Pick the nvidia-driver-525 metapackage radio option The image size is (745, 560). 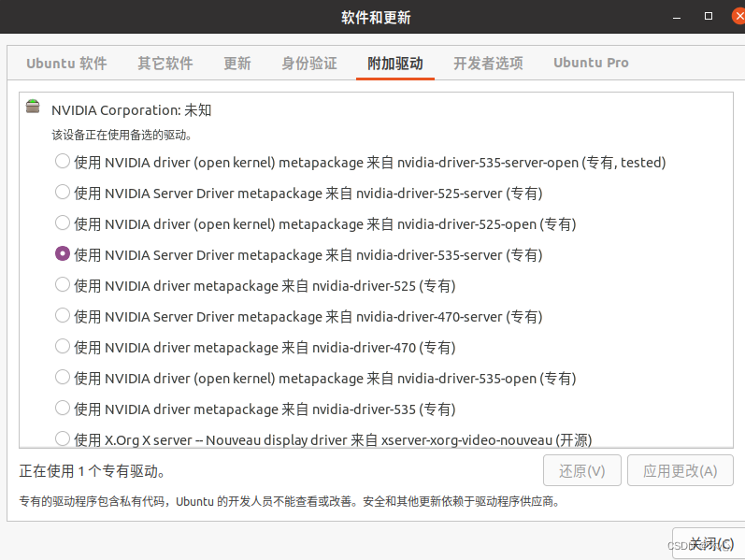point(63,285)
